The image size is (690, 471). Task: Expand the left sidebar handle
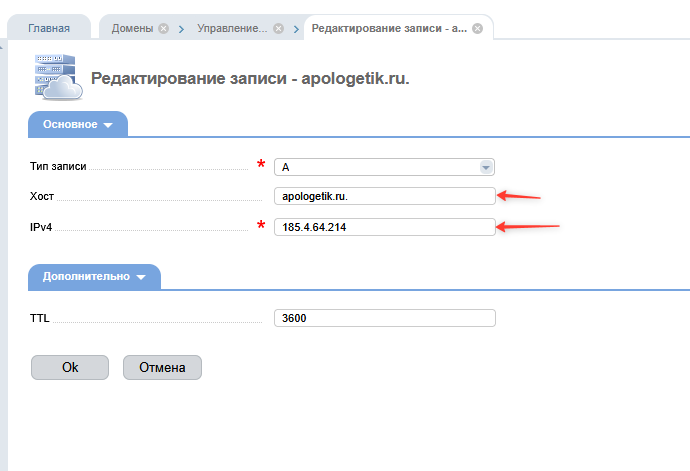coord(3,46)
